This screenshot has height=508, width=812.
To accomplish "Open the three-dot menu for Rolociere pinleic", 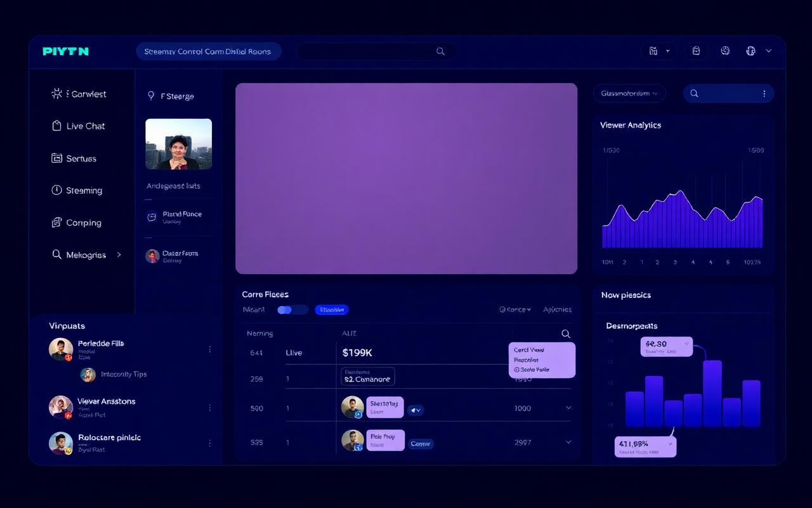I will point(209,443).
